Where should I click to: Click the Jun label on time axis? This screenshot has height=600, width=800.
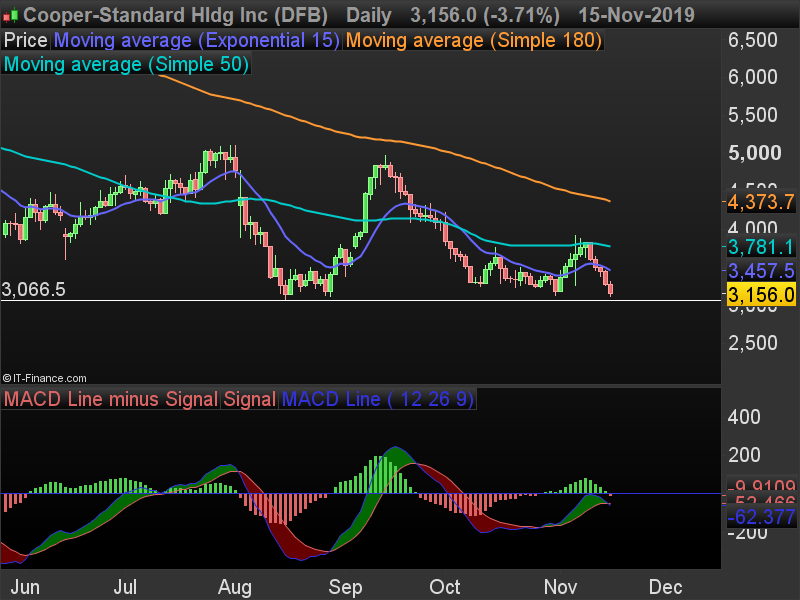[24, 587]
